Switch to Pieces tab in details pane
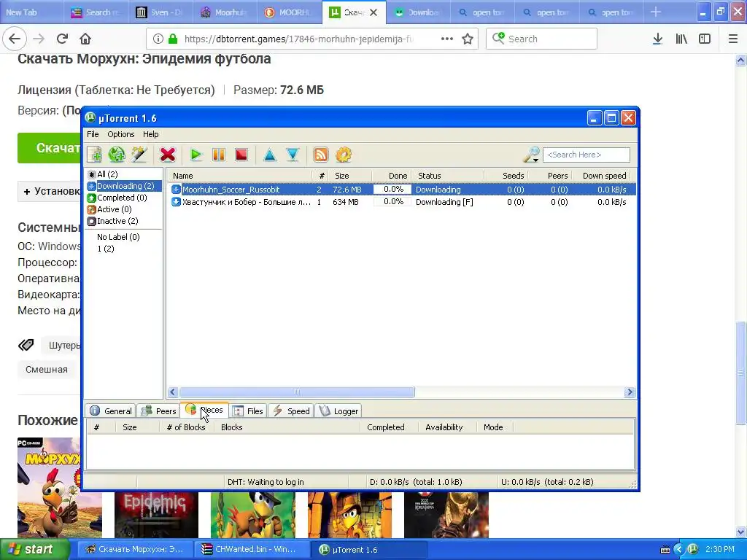This screenshot has height=560, width=747. [x=204, y=410]
